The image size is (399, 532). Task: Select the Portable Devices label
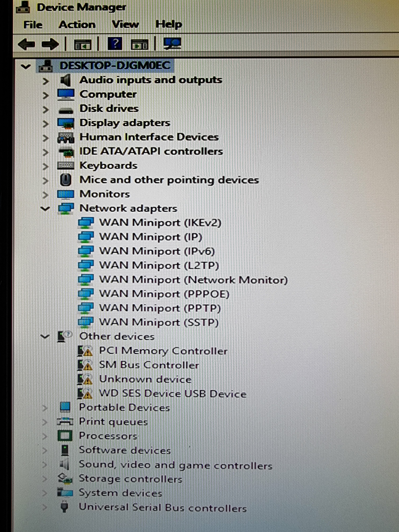tap(124, 408)
